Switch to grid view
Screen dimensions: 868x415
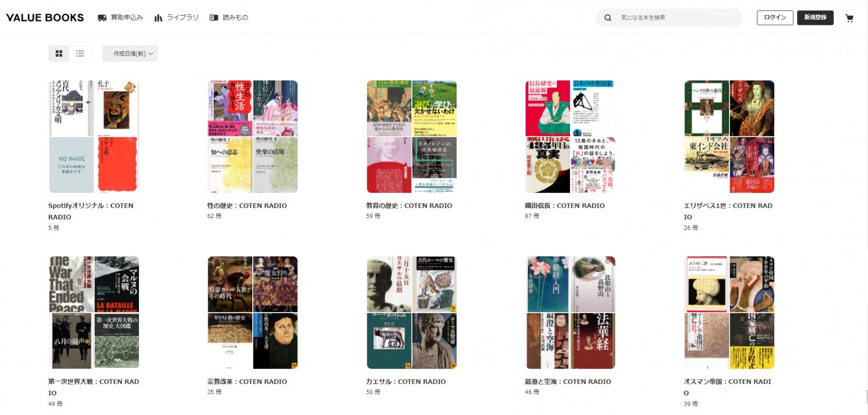pos(59,54)
